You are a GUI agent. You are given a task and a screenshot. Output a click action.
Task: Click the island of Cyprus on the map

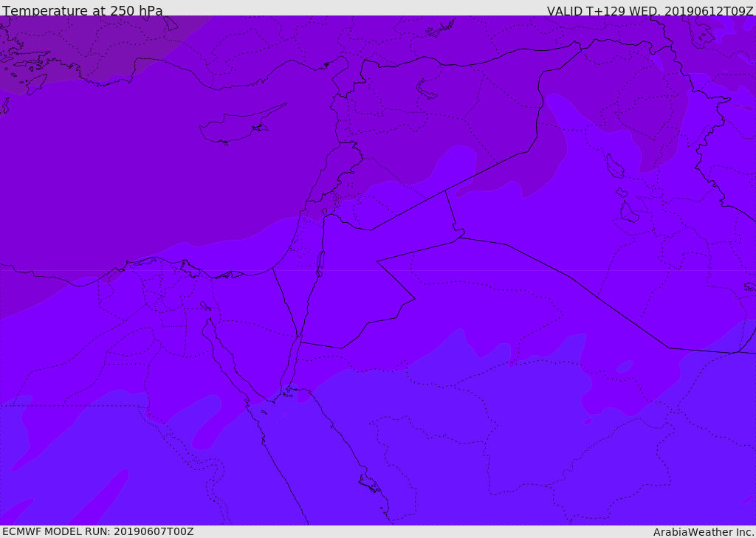[x=241, y=125]
